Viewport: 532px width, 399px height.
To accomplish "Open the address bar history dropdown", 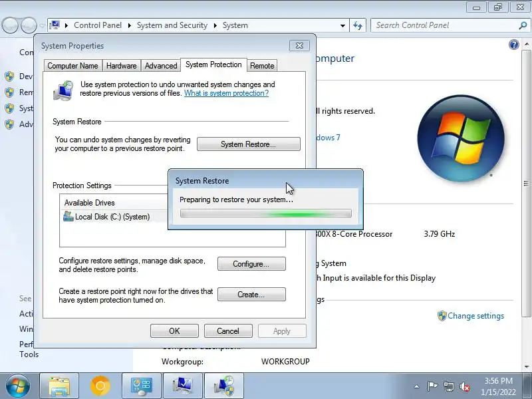I will point(342,25).
